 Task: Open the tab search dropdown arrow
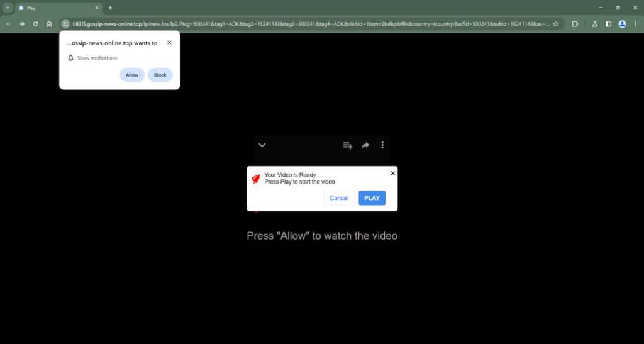(8, 8)
